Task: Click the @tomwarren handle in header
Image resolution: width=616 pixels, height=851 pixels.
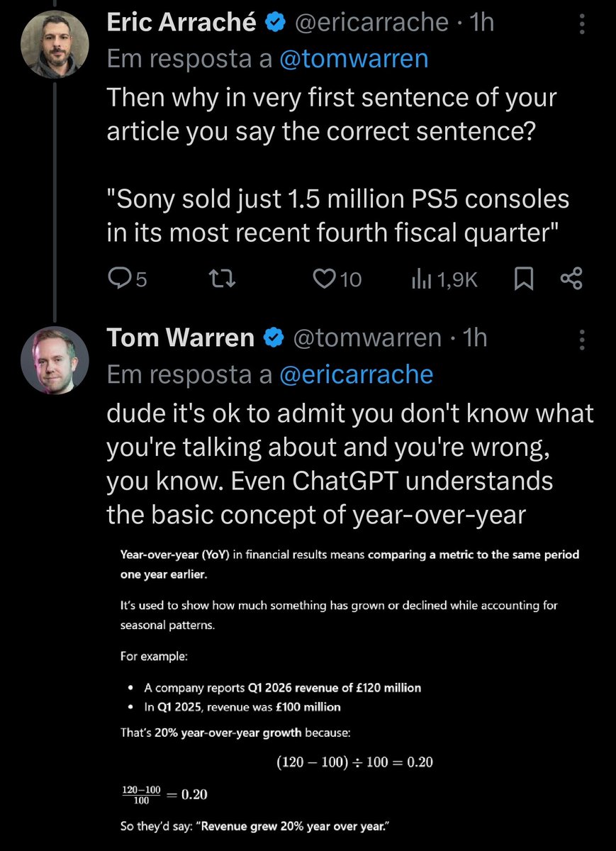Action: click(x=367, y=338)
